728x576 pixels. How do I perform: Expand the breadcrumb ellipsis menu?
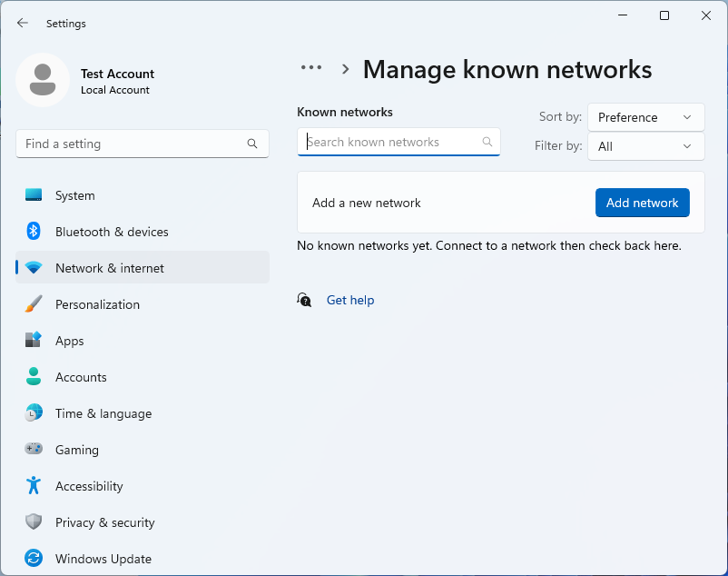click(x=311, y=68)
